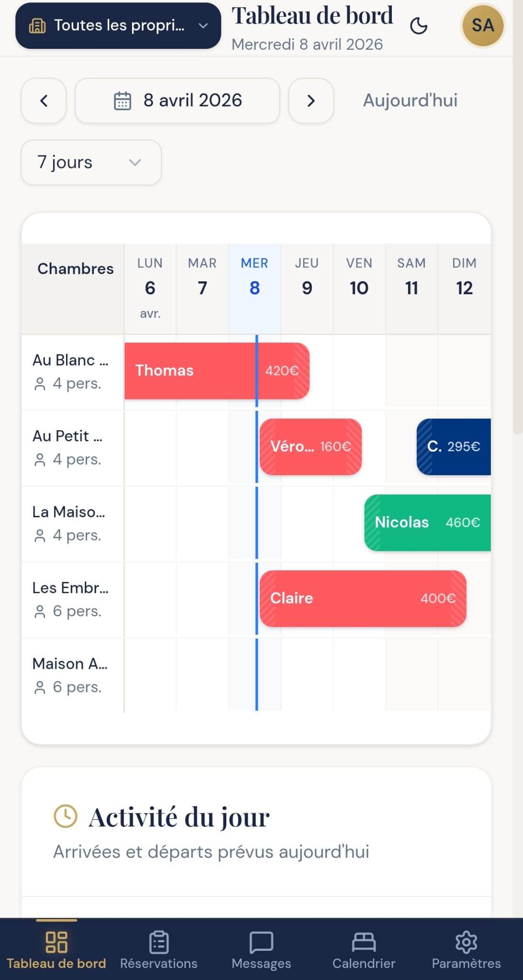This screenshot has width=523, height=980.
Task: Expand the Toutes les propriétés selector
Action: tap(117, 25)
